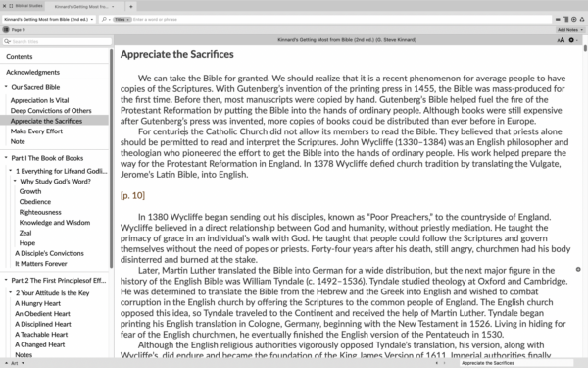Click the table of contents icon beside Page 9
The image size is (588, 368).
point(6,30)
